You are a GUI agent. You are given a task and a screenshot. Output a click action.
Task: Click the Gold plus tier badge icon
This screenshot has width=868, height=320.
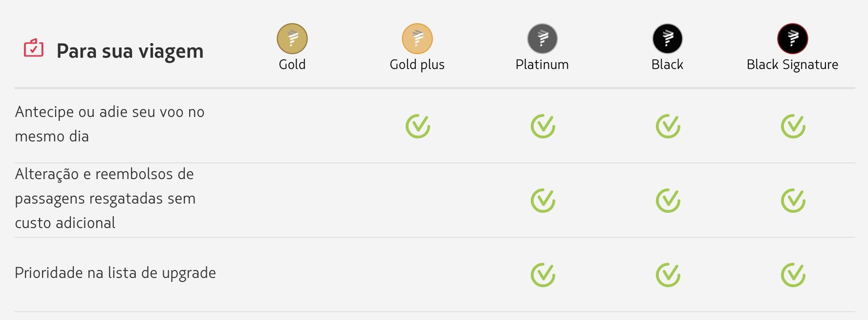(x=417, y=39)
